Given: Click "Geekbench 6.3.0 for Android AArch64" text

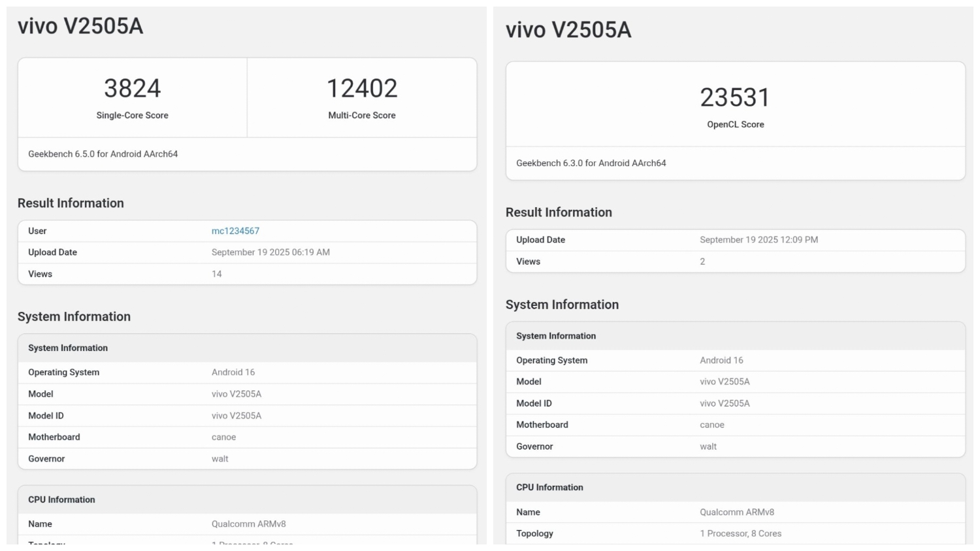Looking at the screenshot, I should pos(591,163).
